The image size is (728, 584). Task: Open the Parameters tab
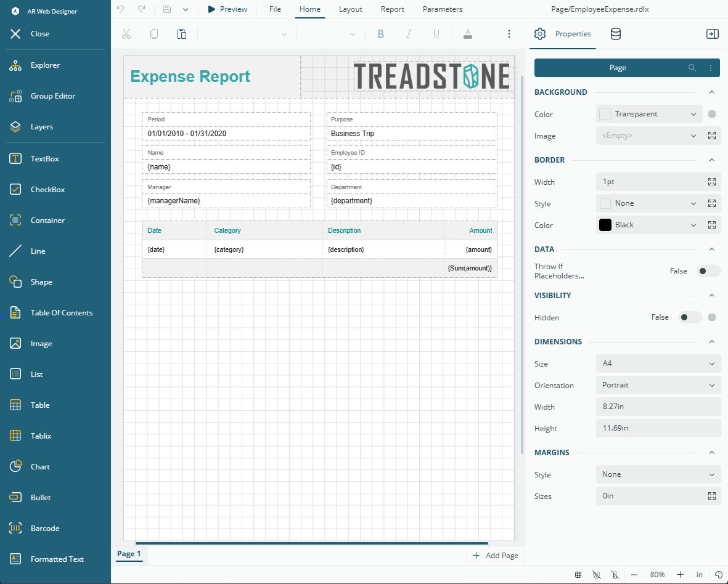[x=443, y=9]
